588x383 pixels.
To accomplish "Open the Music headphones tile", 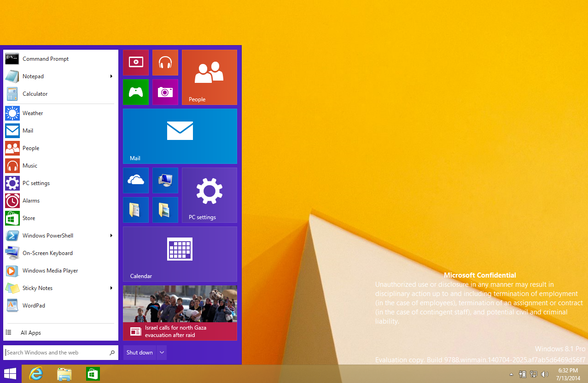I will click(165, 63).
